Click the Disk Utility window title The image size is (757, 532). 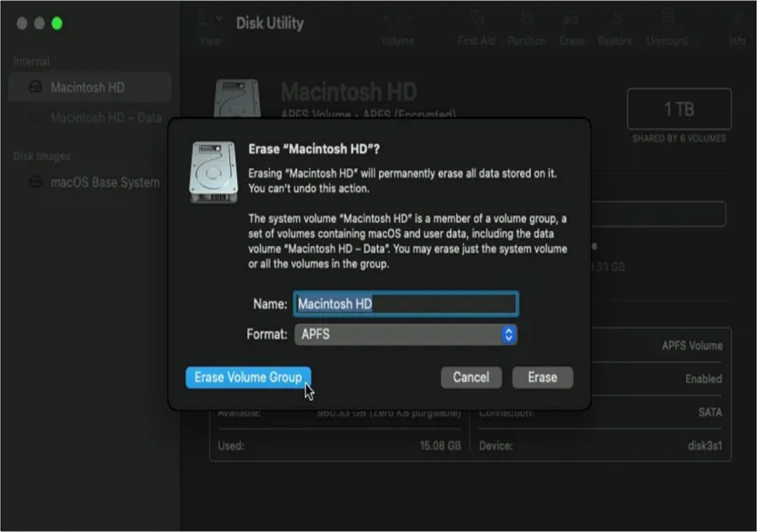[270, 23]
